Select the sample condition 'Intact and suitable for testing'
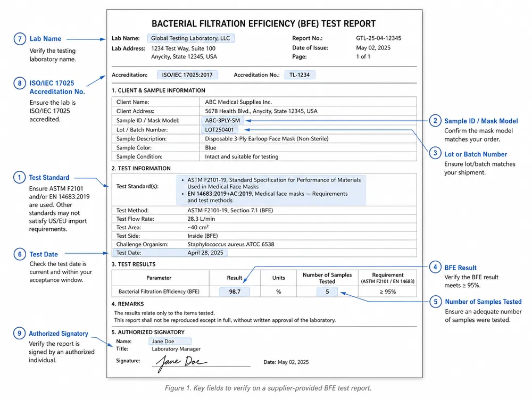This screenshot has width=532, height=399. click(242, 156)
